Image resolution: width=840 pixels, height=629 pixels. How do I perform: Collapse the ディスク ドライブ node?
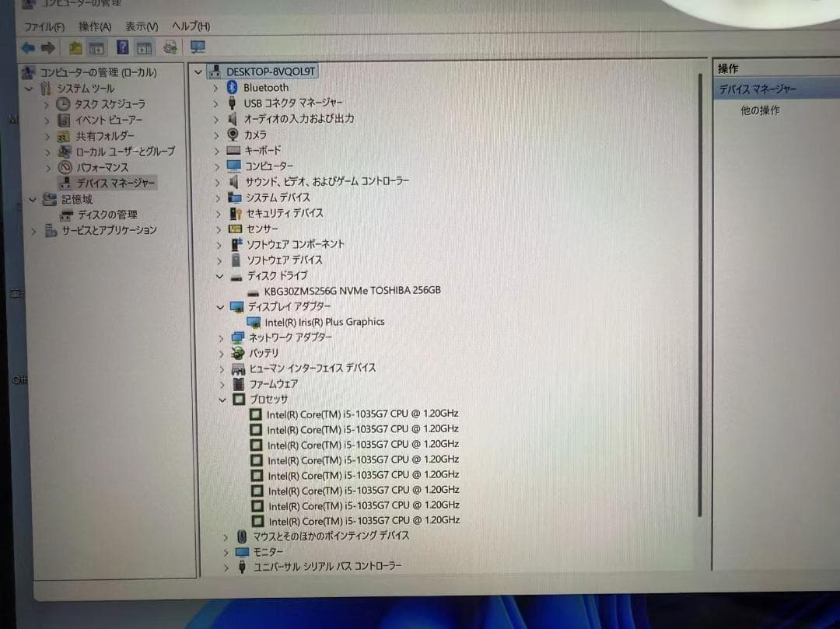point(220,276)
